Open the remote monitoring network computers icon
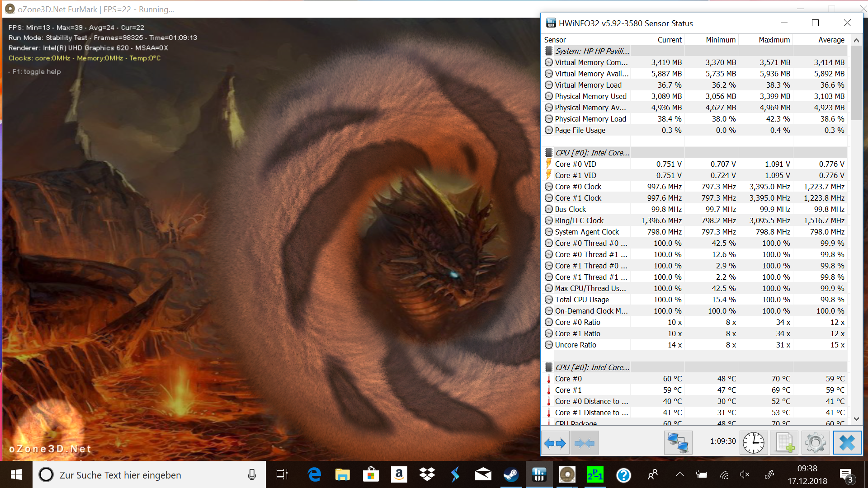The width and height of the screenshot is (868, 488). (x=678, y=443)
